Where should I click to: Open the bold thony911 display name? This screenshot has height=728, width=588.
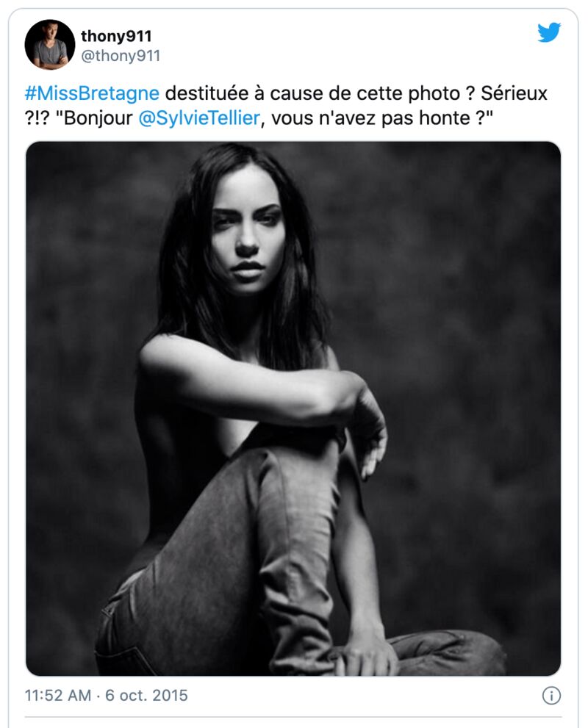(116, 36)
